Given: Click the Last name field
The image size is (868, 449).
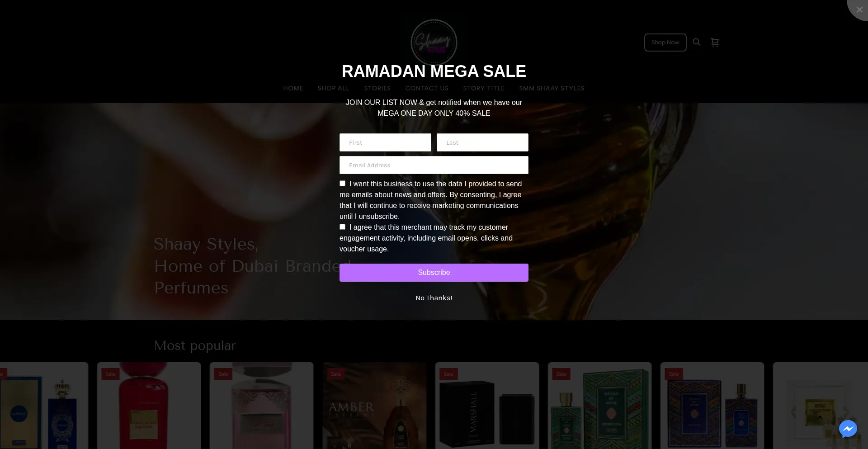Looking at the screenshot, I should click(x=482, y=142).
